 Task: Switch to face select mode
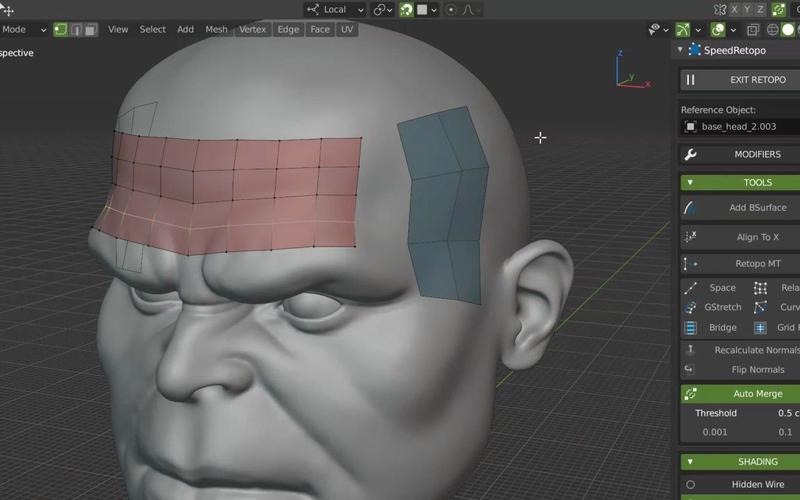[90, 30]
